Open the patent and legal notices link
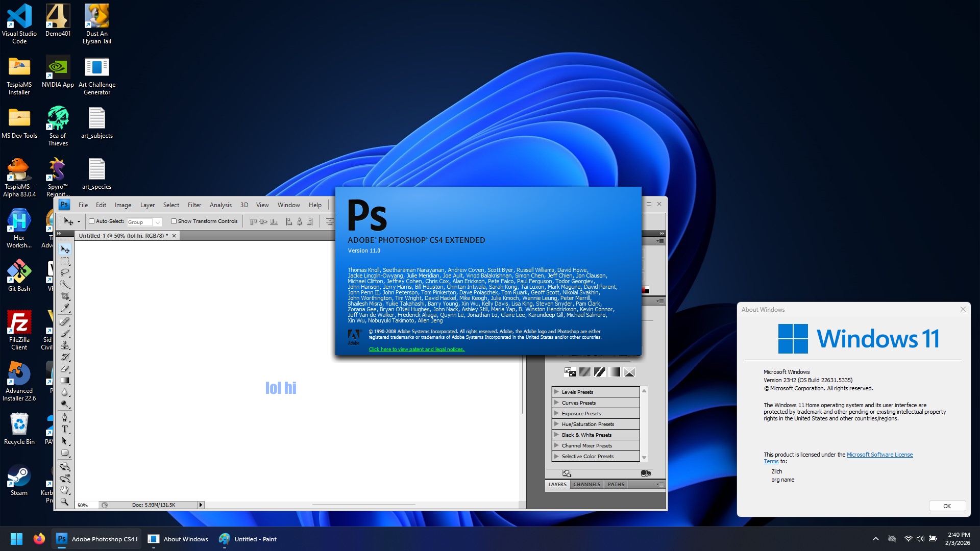 (416, 349)
